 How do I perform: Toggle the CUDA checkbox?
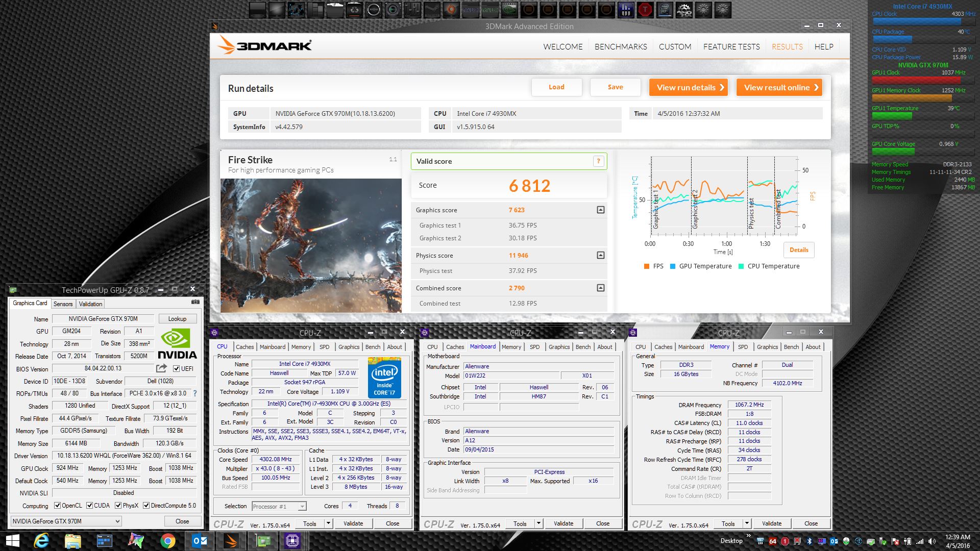tap(89, 506)
